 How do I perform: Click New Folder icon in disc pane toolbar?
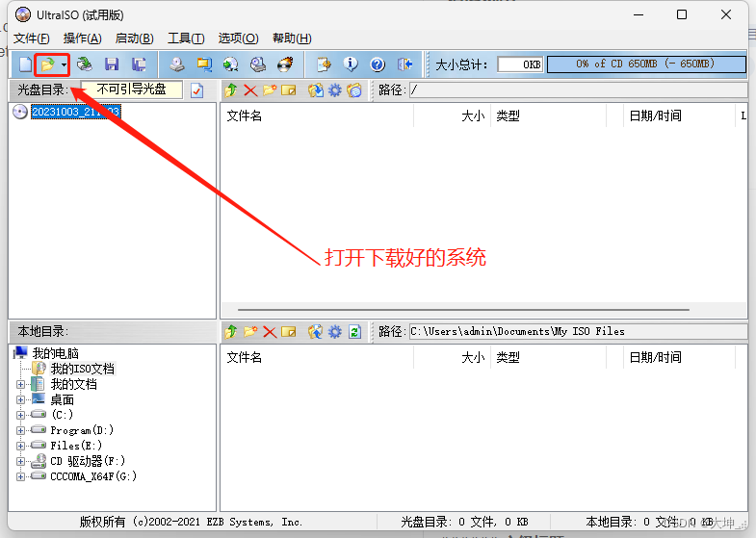click(x=270, y=90)
